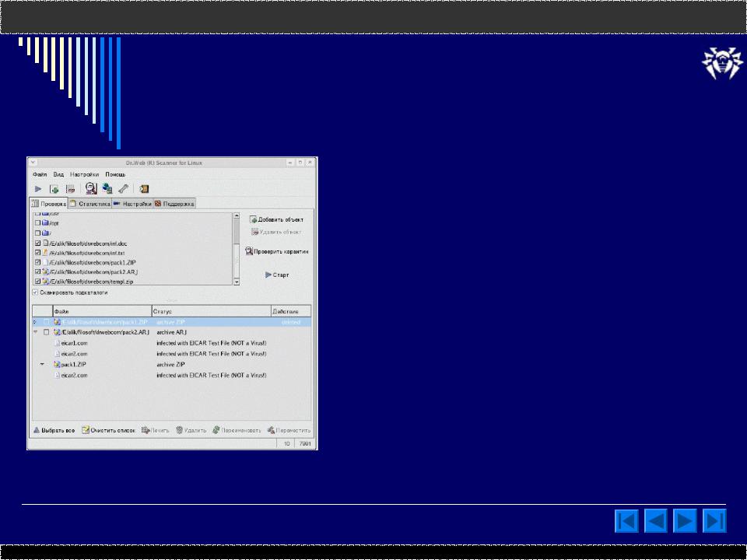The width and height of the screenshot is (747, 560).
Task: Check the /opt folder checkbox
Action: (x=37, y=223)
